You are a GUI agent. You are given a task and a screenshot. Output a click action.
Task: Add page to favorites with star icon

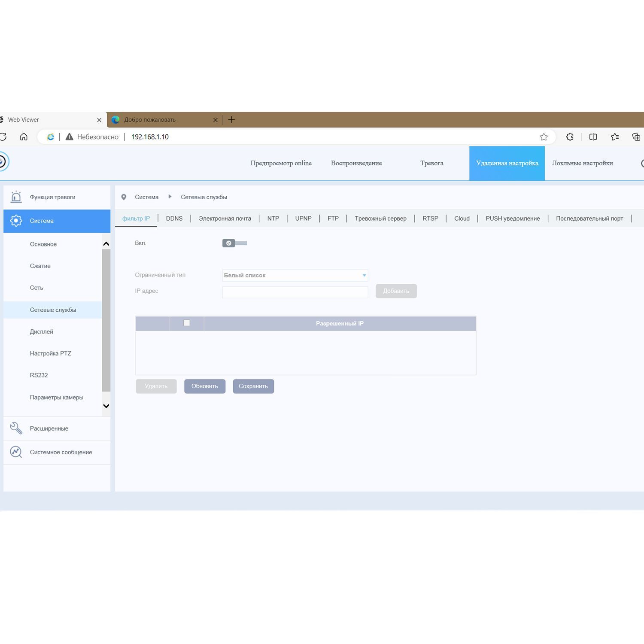point(544,137)
